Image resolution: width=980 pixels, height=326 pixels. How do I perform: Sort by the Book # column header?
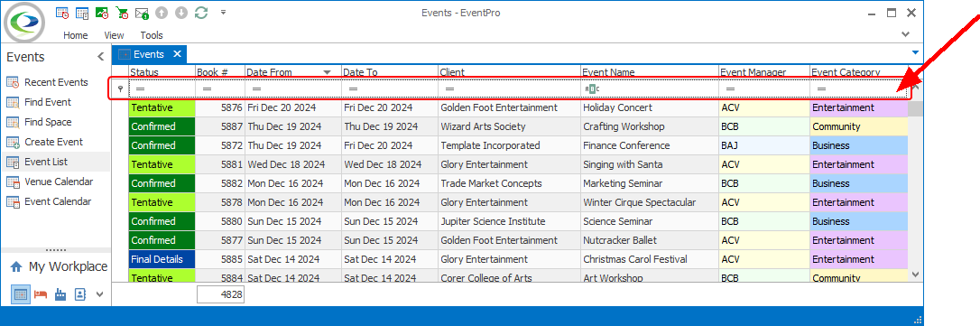click(x=220, y=72)
